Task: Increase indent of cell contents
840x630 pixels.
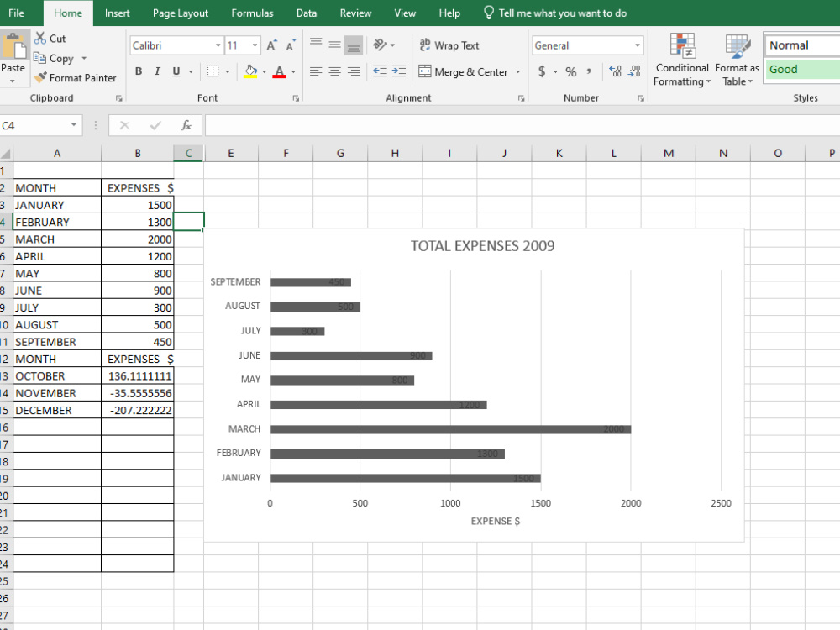Action: [x=398, y=71]
